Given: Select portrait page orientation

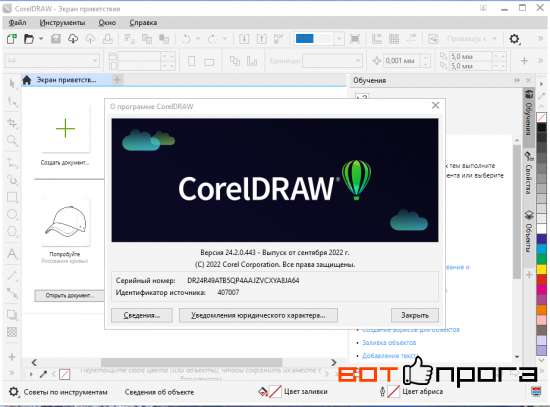Looking at the screenshot, I should click(192, 61).
